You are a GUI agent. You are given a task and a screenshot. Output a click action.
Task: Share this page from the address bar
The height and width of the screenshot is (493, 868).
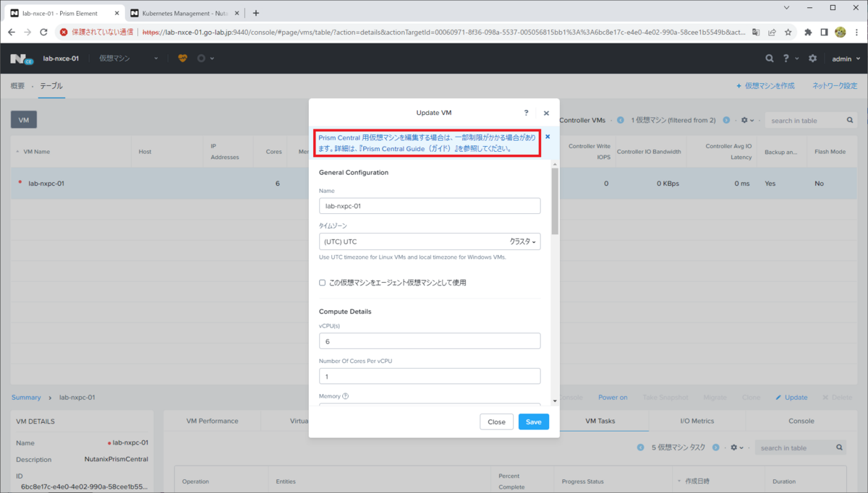pyautogui.click(x=772, y=32)
